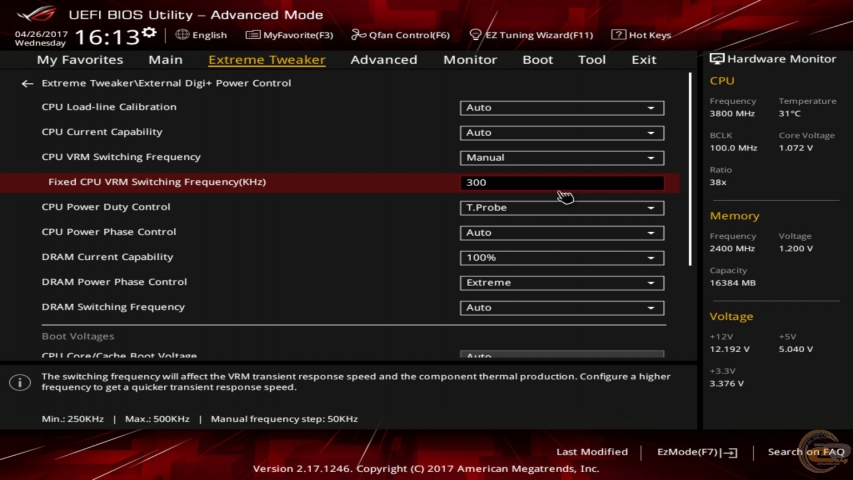Open DRAM Power Phase Control Extreme dropdown
The height and width of the screenshot is (480, 853).
click(x=561, y=283)
